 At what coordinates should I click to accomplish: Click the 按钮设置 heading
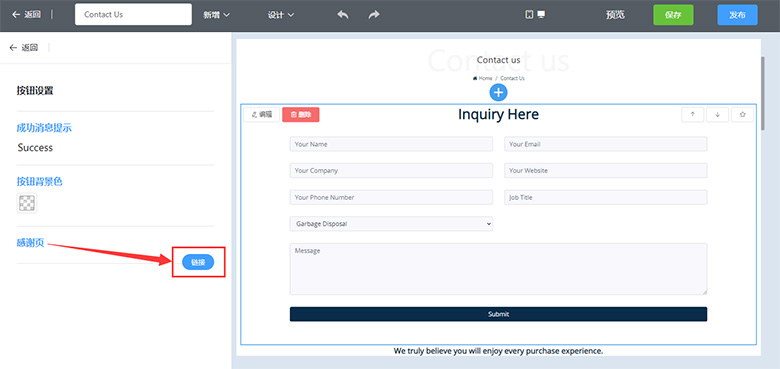click(x=35, y=91)
